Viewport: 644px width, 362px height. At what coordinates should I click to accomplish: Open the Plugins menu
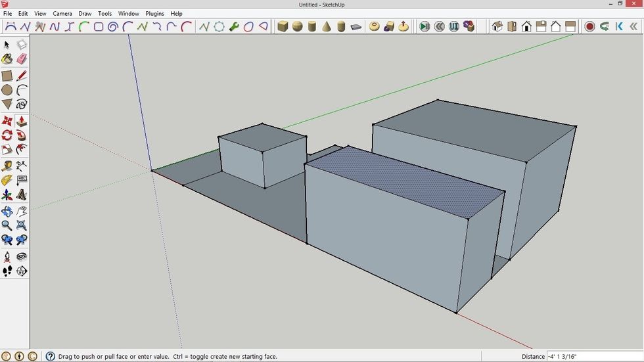point(154,13)
